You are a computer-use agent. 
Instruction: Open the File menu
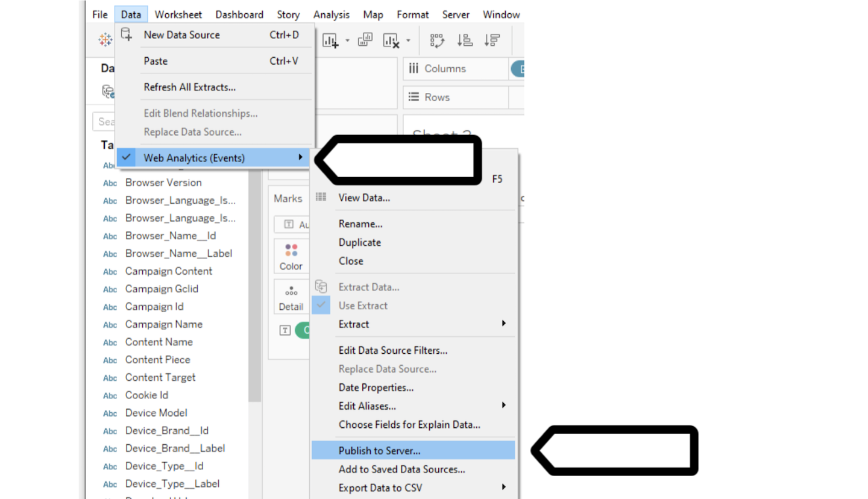[100, 14]
